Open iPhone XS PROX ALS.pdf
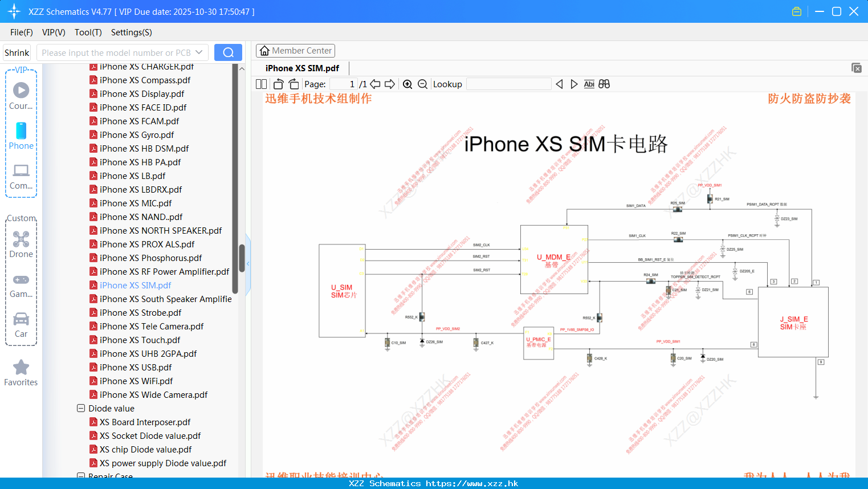Screen dimensions: 868x489 click(x=147, y=244)
